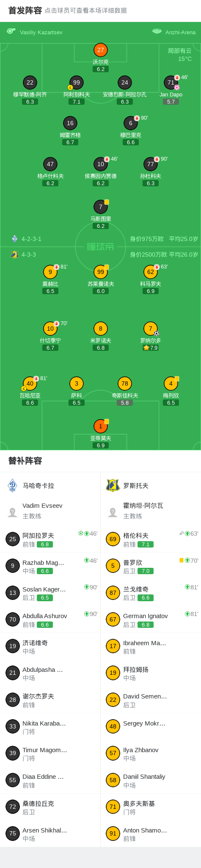Viewport: 201px width, 868px height.
Task: Click the Rostov team crest in substitutes
Action: pyautogui.click(x=113, y=485)
